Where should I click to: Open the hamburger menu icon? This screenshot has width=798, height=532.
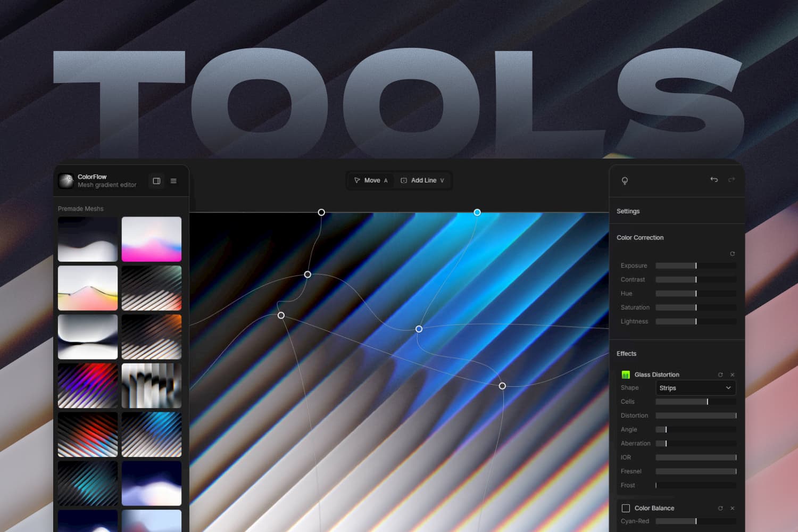pyautogui.click(x=173, y=181)
